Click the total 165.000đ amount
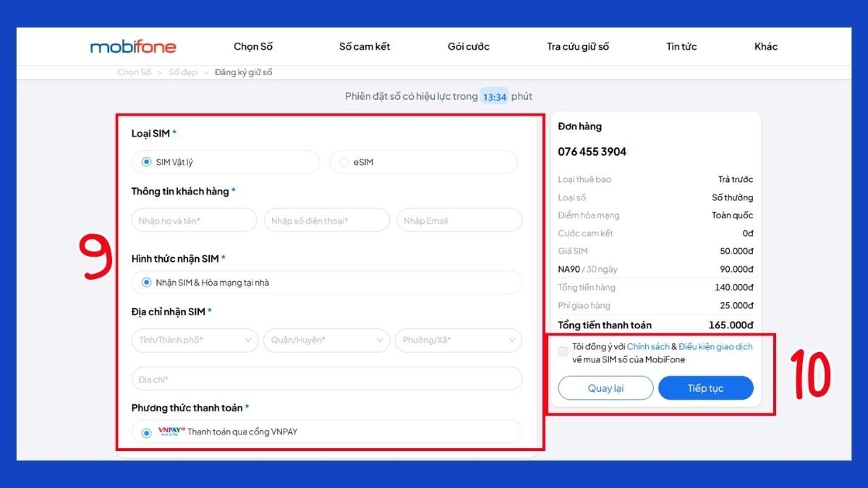This screenshot has width=868, height=488. coord(731,325)
